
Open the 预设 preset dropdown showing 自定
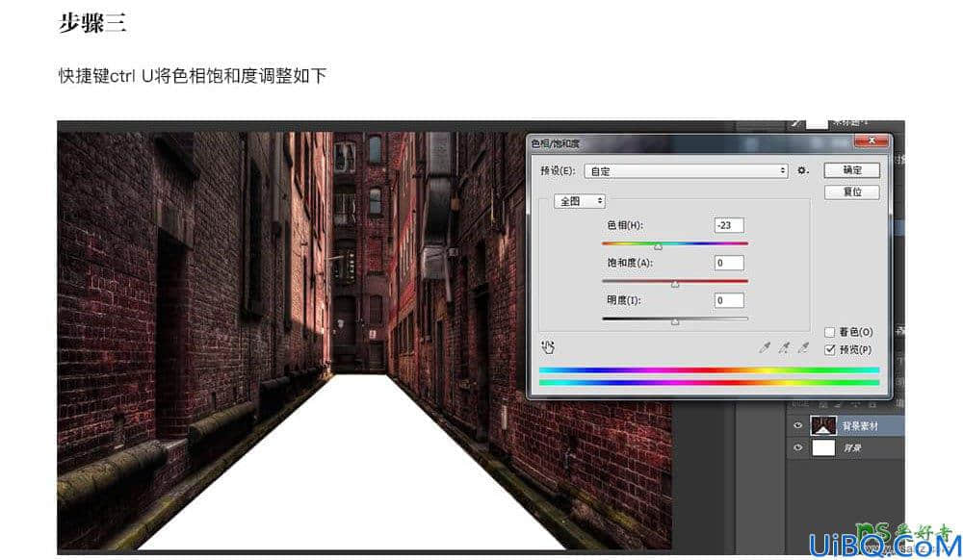point(686,171)
